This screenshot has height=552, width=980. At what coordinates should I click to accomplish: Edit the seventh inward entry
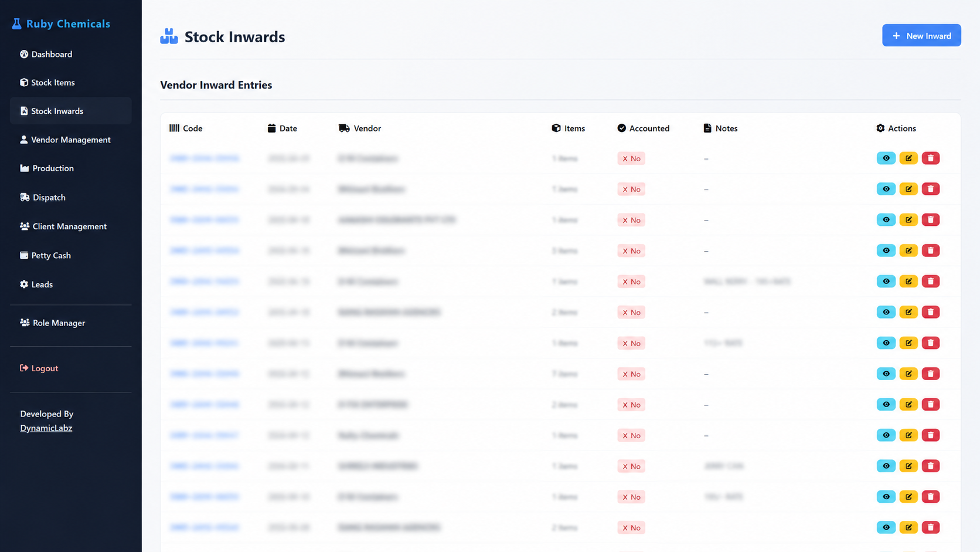click(x=908, y=343)
